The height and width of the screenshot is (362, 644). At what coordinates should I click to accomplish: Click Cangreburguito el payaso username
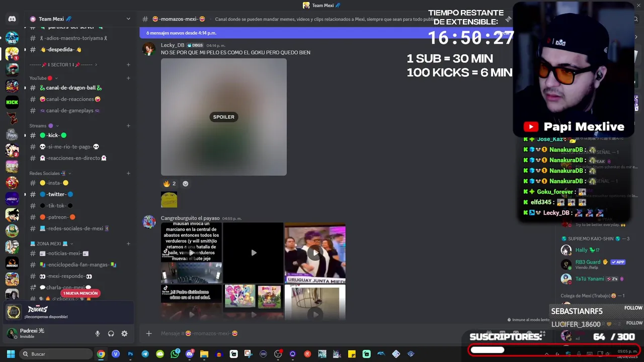190,218
